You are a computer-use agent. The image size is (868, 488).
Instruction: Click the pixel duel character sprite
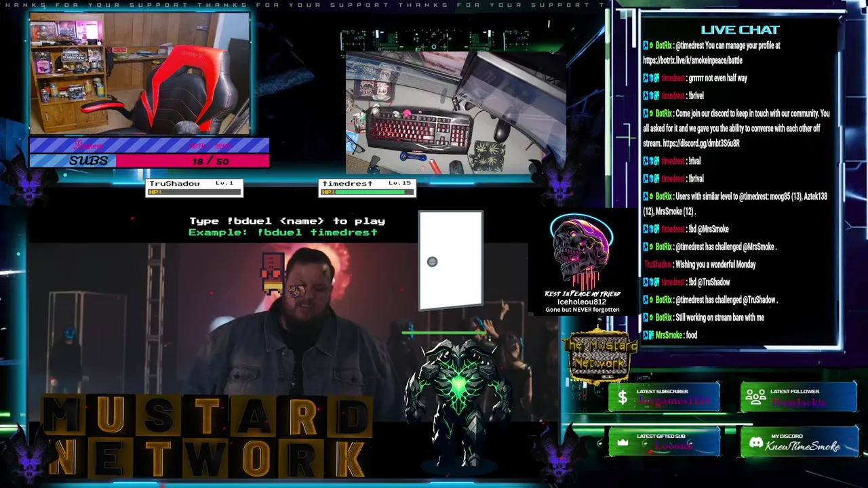coord(273,273)
